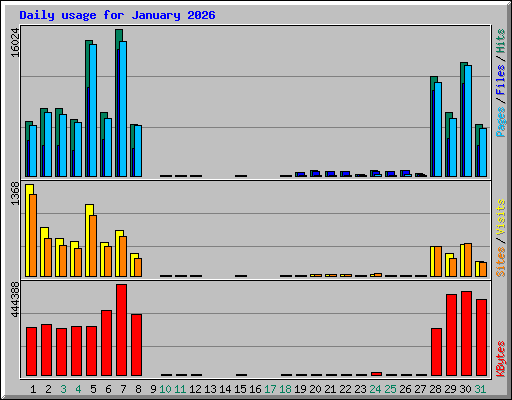
Task: Click the 'Sites' legend label
Action: 501,262
